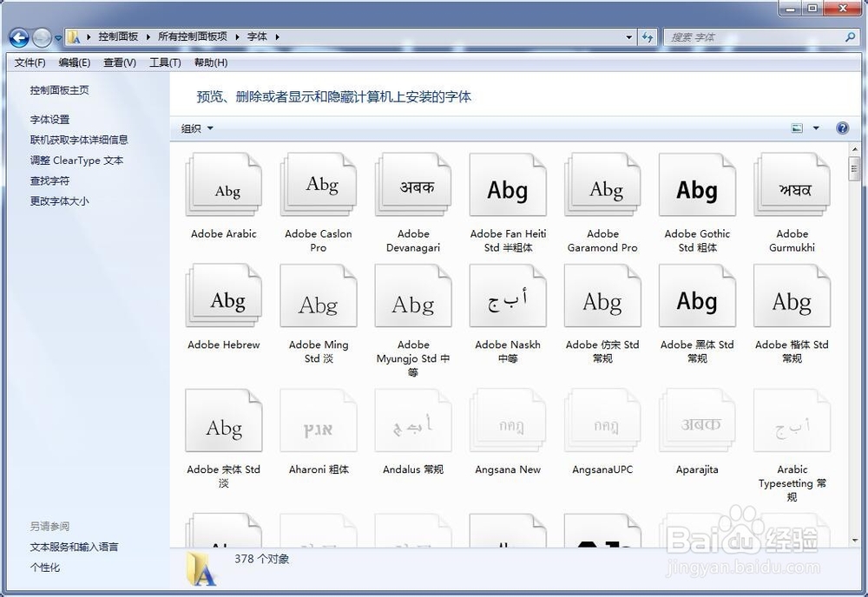This screenshot has height=597, width=868.
Task: Select Adobe 宋体 Std font icon
Action: click(x=224, y=421)
